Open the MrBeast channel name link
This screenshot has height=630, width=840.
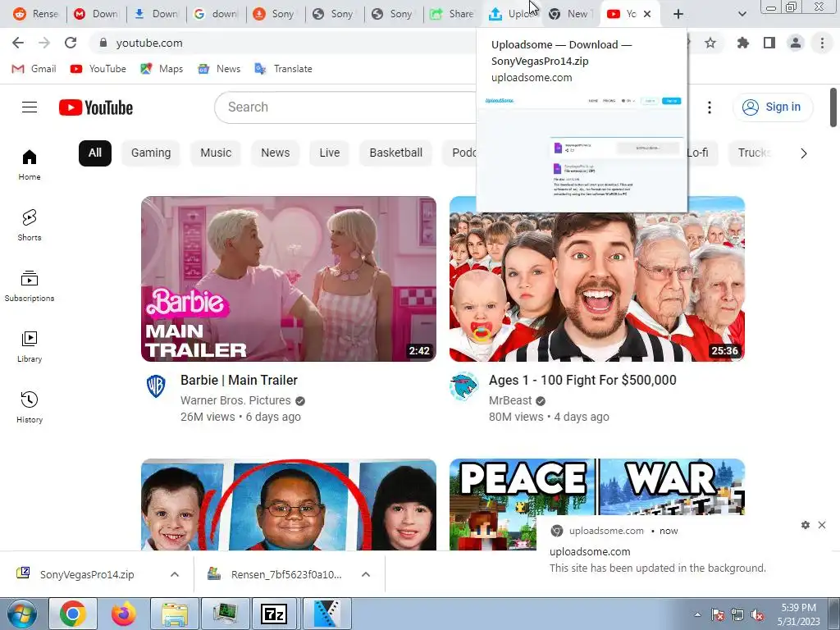(x=510, y=400)
